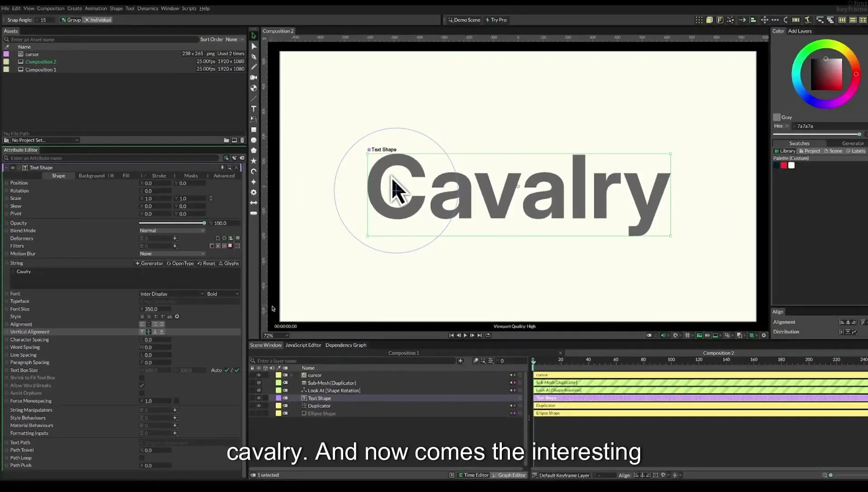Toggle Path Loop checkbox
Viewport: 868px width, 492px height.
142,458
